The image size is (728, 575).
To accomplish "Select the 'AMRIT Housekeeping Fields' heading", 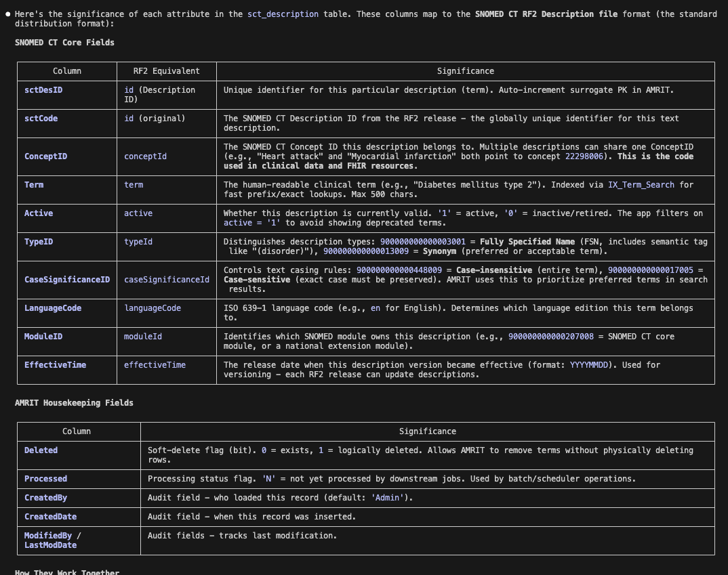I will (x=74, y=402).
